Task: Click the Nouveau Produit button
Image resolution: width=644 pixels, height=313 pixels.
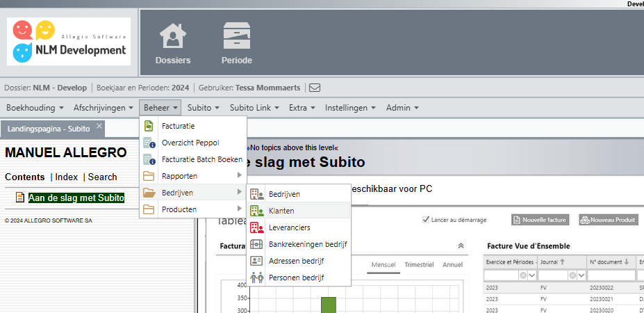Action: 609,220
